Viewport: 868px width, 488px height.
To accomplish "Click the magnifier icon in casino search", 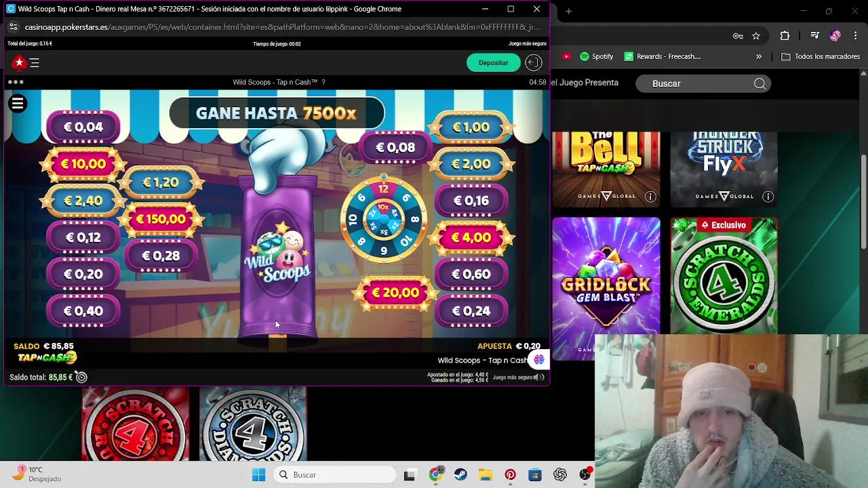I will pos(760,83).
